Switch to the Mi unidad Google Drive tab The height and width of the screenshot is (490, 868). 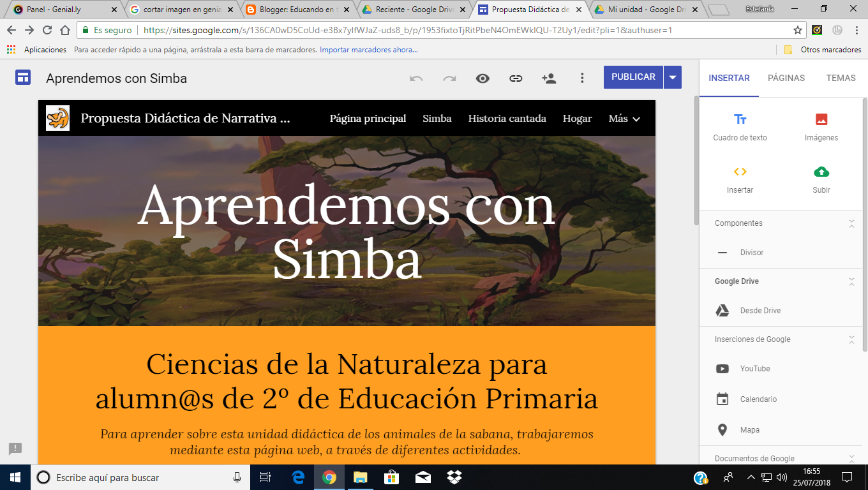[646, 10]
